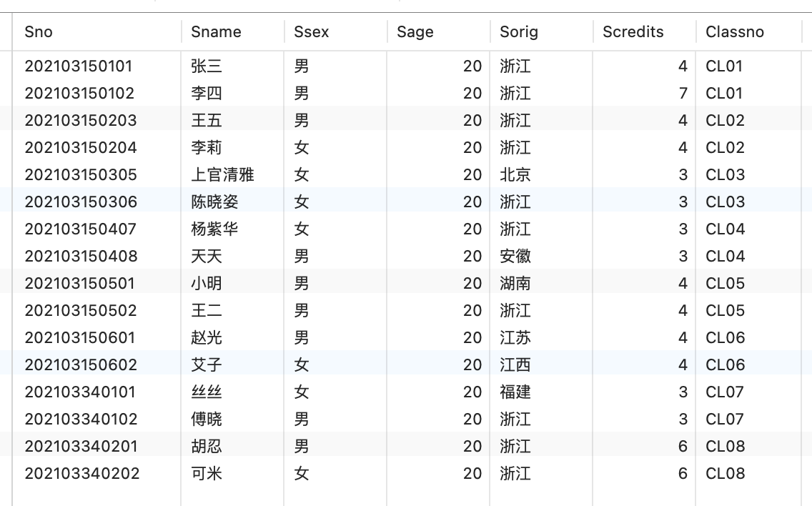The width and height of the screenshot is (812, 506).
Task: Click the 福建 origin cell
Action: pyautogui.click(x=515, y=392)
